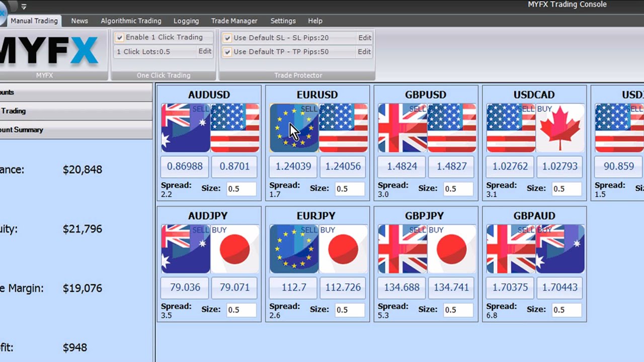Image resolution: width=644 pixels, height=362 pixels.
Task: Click AUDUSD buy price 0.8701
Action: click(234, 166)
